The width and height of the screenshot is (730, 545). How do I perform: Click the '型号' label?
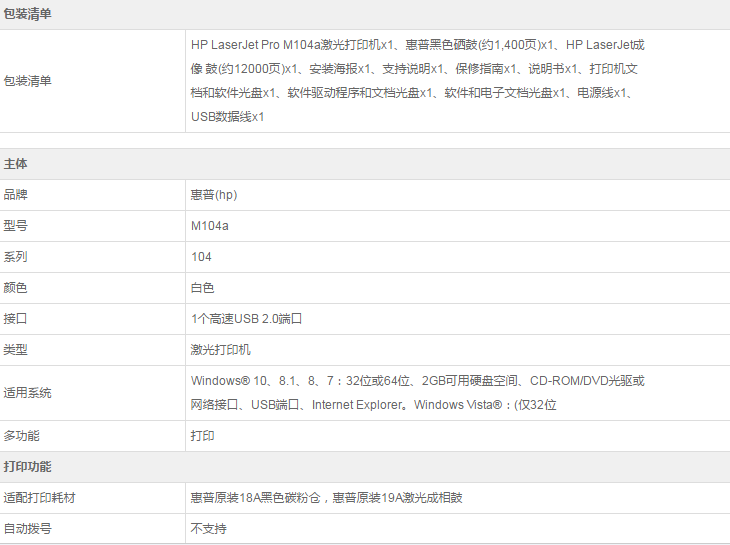tap(15, 226)
